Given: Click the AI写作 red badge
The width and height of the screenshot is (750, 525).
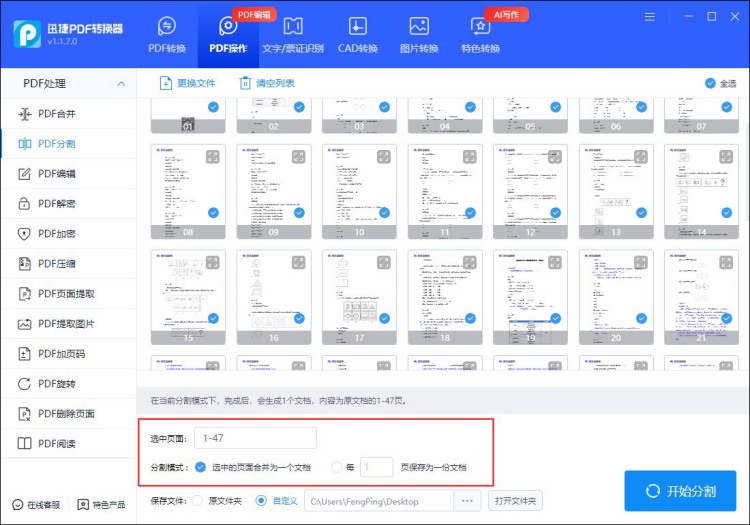Looking at the screenshot, I should pos(506,15).
